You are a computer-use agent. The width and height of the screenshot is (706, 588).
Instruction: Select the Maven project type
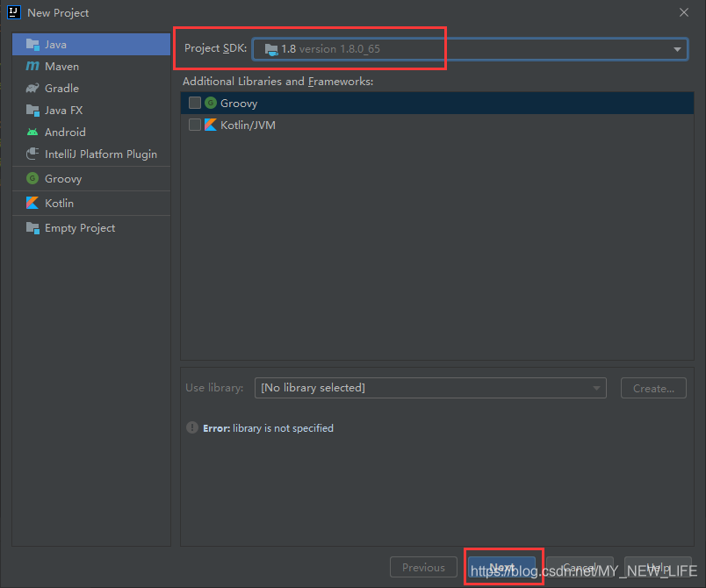pyautogui.click(x=91, y=66)
